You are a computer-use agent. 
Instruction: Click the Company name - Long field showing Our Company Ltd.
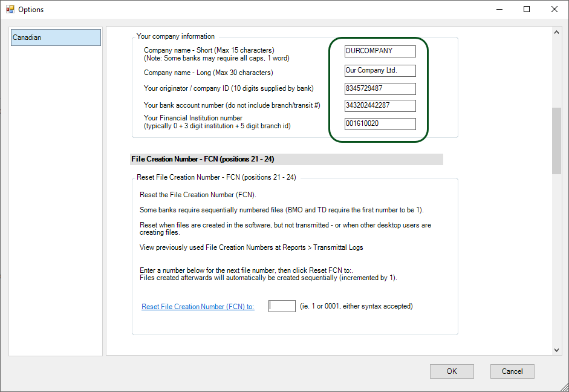coord(379,71)
